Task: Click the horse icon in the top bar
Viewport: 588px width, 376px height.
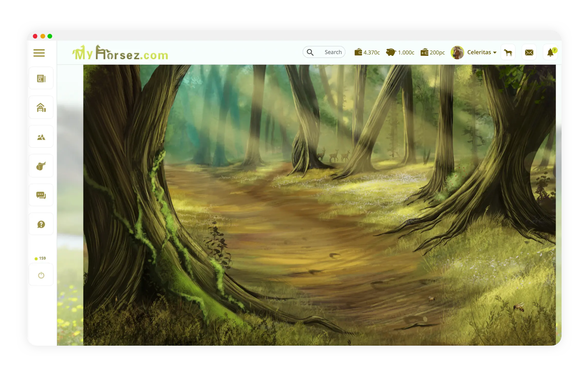Action: pos(508,52)
